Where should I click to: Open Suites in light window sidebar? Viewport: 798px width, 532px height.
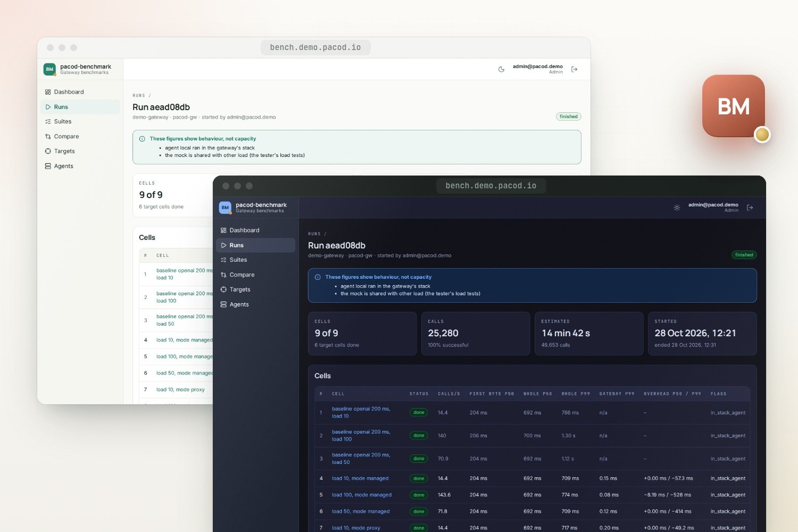[x=80, y=121]
